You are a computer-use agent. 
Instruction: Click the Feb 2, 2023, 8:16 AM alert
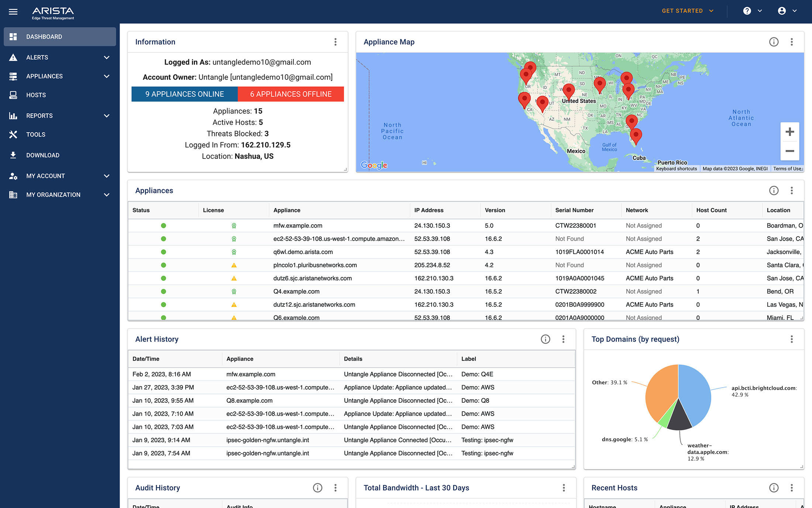pyautogui.click(x=351, y=374)
